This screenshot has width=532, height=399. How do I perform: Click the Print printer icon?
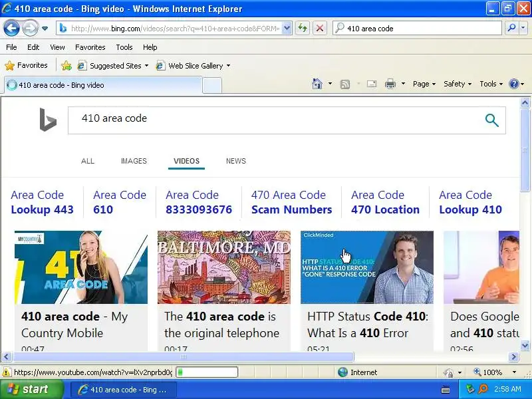point(390,84)
